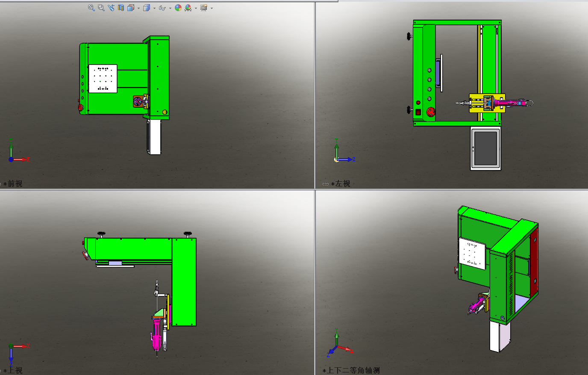Click the Hide/Show Items glasses icon

click(162, 8)
